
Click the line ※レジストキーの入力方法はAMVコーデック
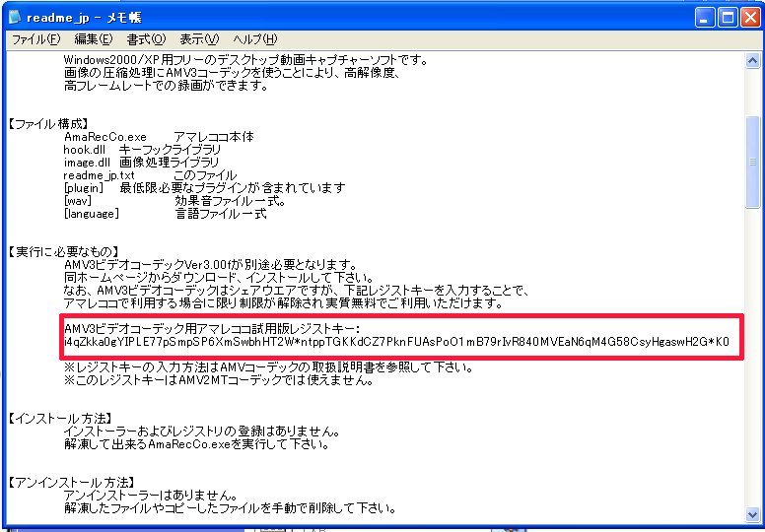[269, 367]
